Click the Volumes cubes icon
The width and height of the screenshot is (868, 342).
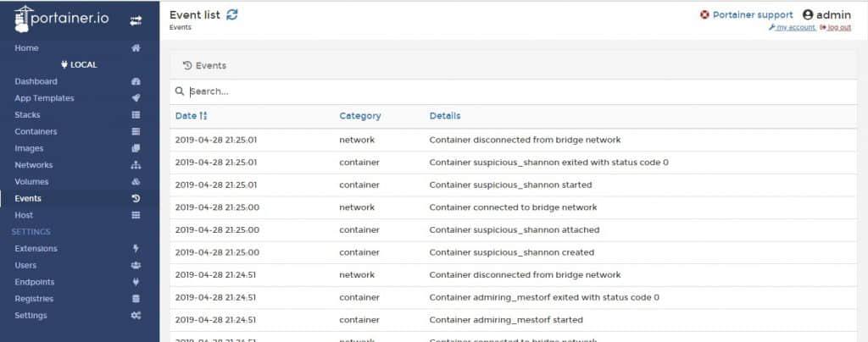click(136, 182)
